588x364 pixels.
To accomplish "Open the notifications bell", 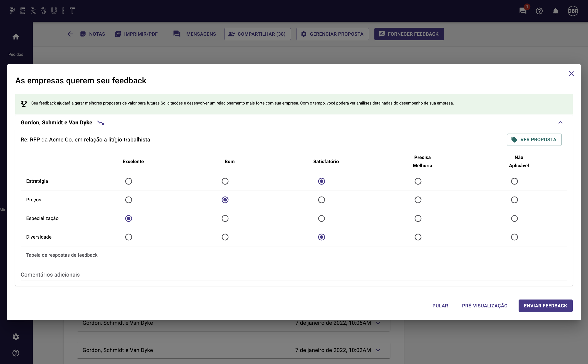I will pos(555,11).
